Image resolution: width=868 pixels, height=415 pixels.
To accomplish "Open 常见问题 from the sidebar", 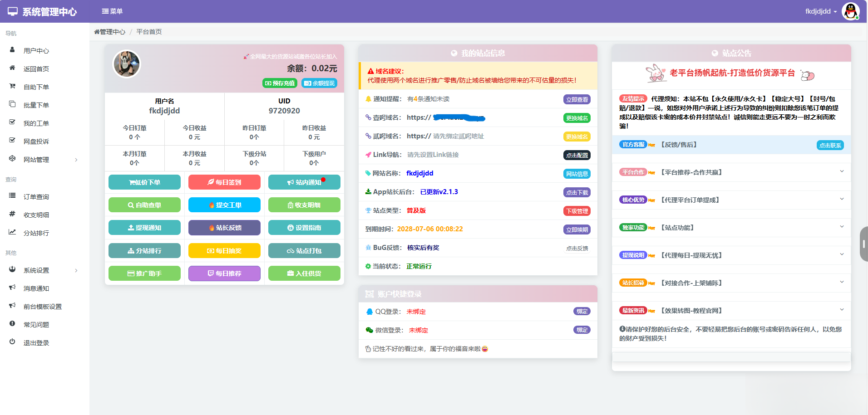I will coord(36,324).
